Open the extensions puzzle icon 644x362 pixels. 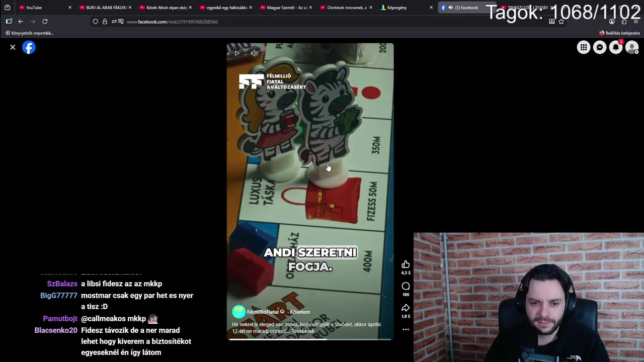[x=624, y=22]
